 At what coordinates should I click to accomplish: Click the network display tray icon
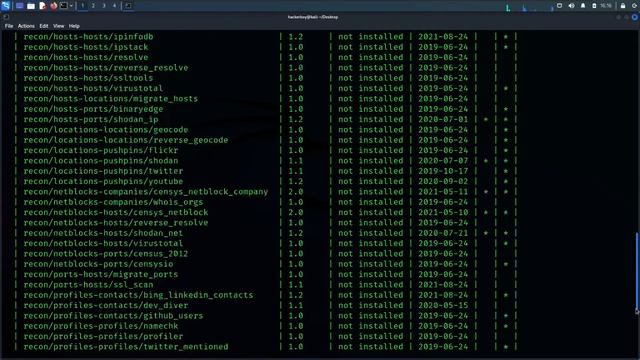pyautogui.click(x=560, y=6)
